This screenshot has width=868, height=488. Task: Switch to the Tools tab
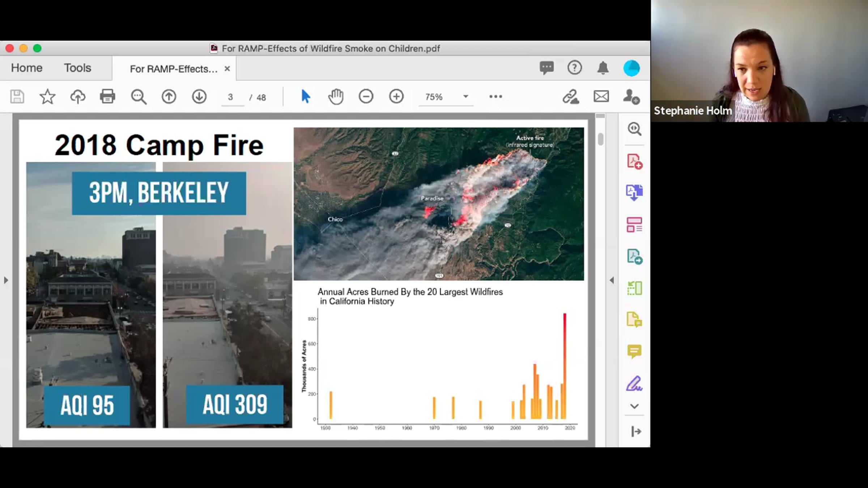(77, 68)
